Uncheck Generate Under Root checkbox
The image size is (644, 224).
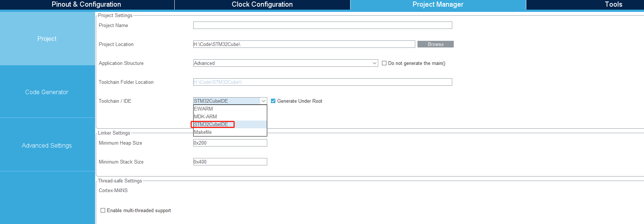273,101
